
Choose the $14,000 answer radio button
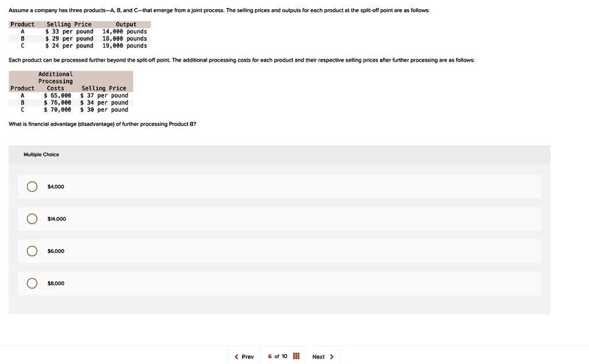coord(32,219)
